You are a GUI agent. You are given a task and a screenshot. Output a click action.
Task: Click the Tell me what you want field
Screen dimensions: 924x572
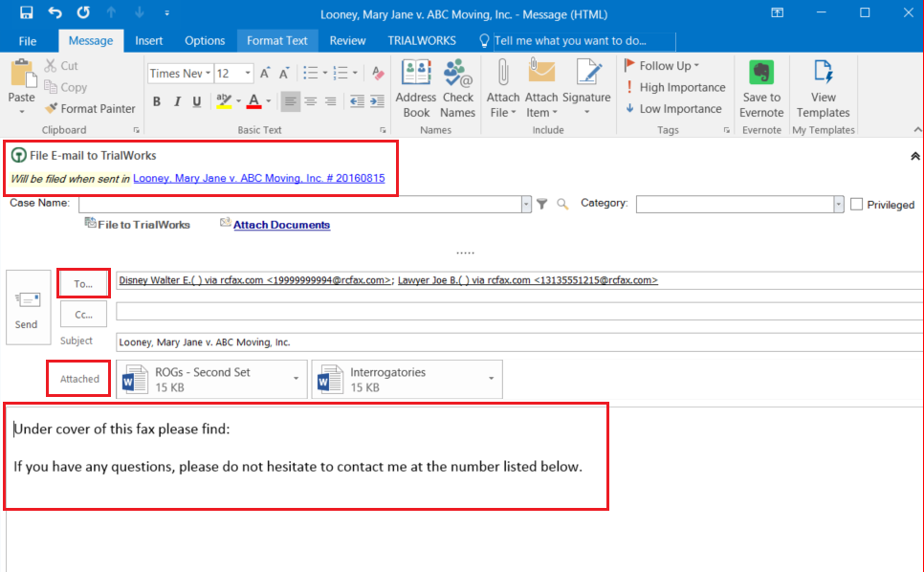[x=583, y=40]
